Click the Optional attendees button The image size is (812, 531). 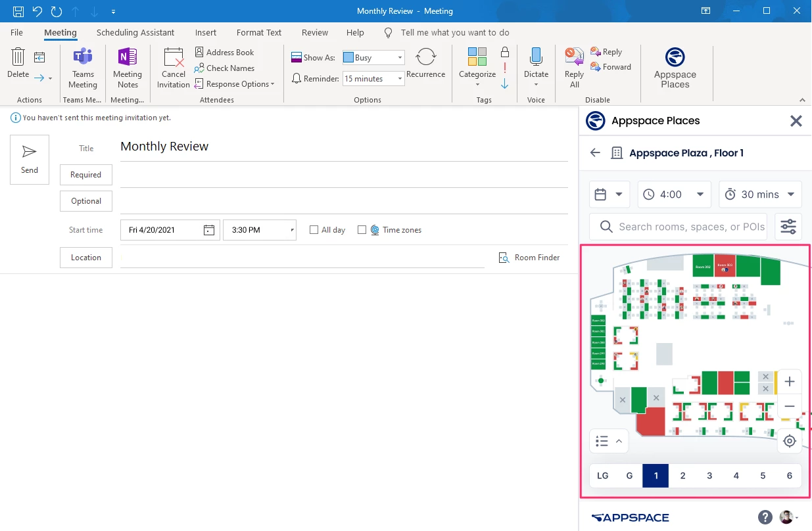pos(86,201)
